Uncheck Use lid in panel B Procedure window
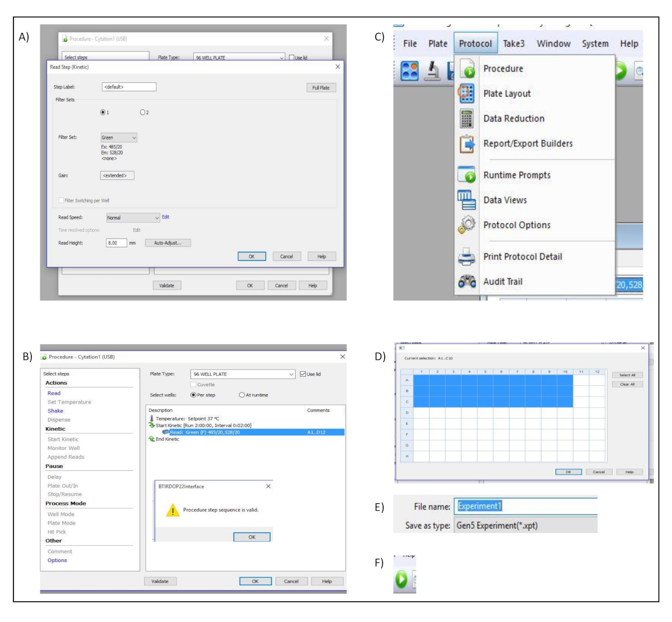The image size is (672, 622). pos(303,374)
